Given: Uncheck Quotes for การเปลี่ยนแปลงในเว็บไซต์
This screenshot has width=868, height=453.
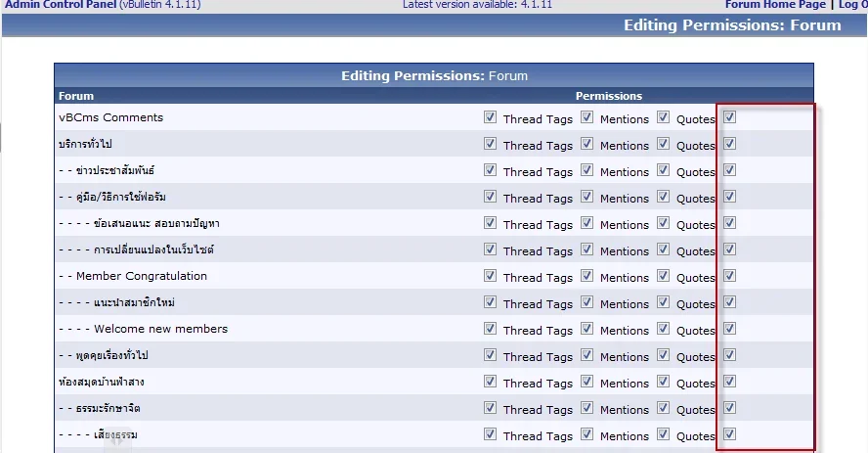Looking at the screenshot, I should pyautogui.click(x=663, y=249).
